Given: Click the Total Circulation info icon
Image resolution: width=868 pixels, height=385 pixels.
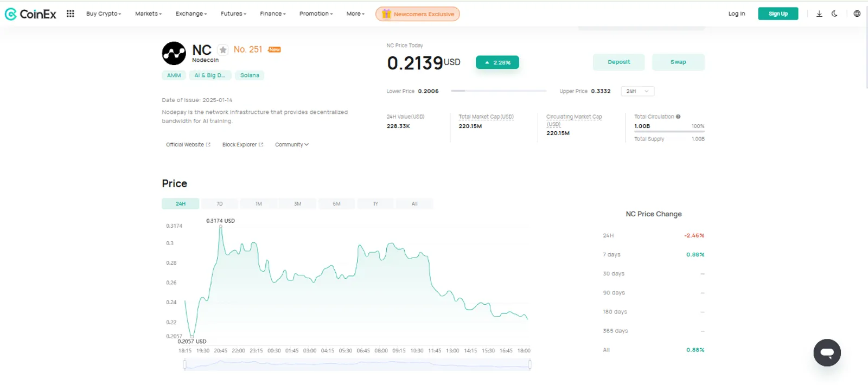Looking at the screenshot, I should 678,117.
